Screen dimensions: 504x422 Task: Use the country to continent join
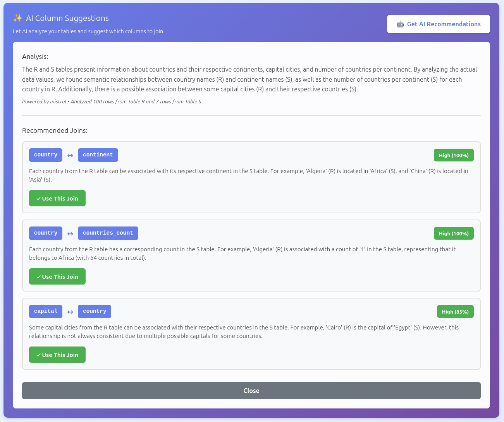pyautogui.click(x=57, y=198)
